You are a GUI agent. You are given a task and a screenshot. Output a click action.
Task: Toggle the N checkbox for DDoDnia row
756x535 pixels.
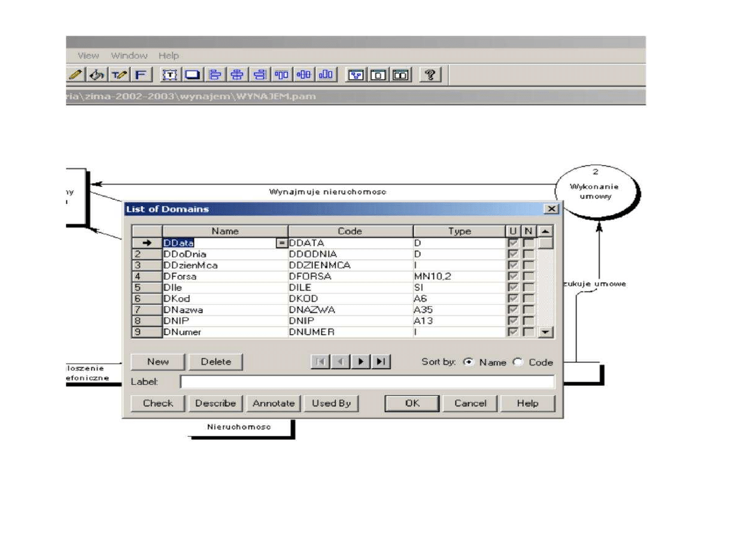[x=529, y=254]
